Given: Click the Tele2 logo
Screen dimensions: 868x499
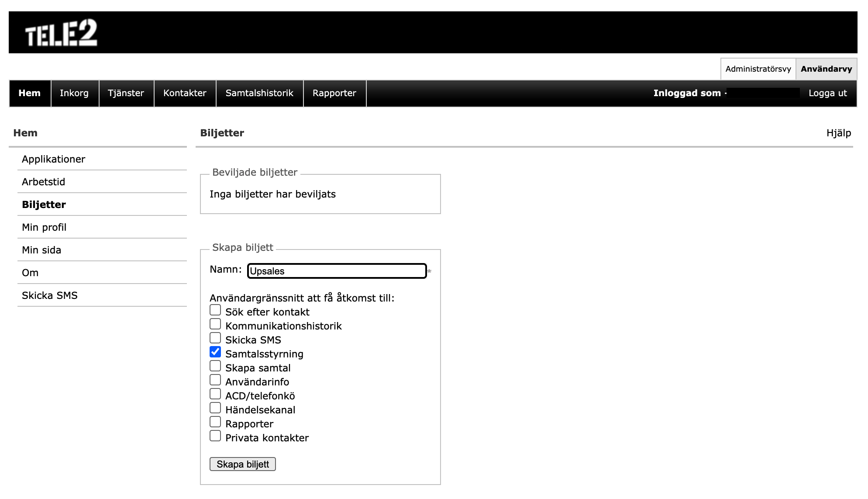Looking at the screenshot, I should click(x=61, y=33).
